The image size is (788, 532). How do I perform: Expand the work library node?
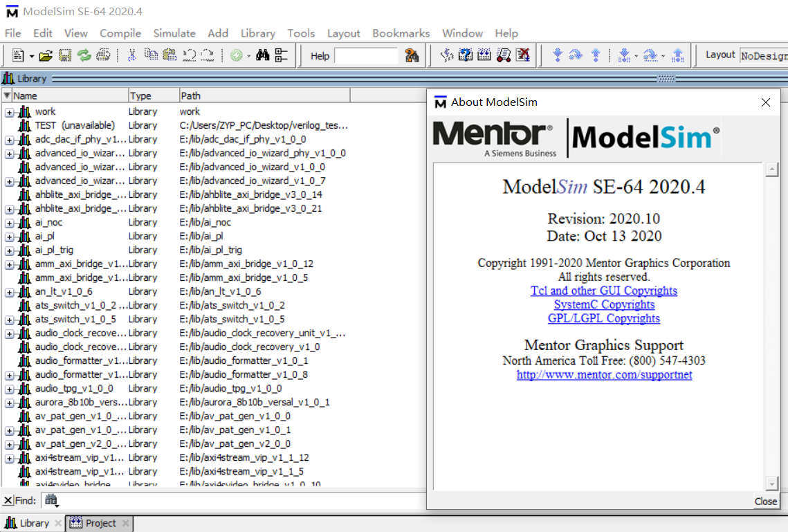point(10,112)
